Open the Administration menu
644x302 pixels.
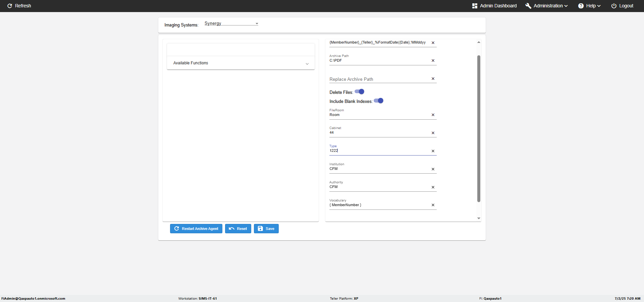point(546,6)
